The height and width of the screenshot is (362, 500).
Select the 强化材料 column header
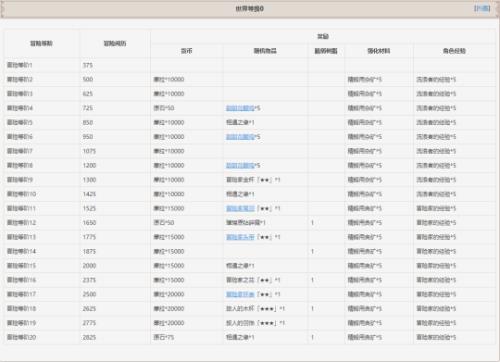point(379,51)
